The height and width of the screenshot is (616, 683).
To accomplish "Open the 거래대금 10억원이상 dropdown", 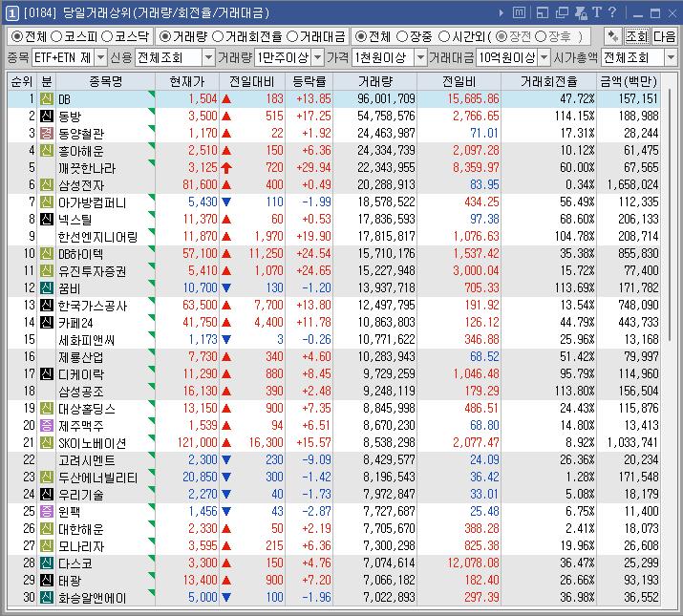I will point(544,57).
